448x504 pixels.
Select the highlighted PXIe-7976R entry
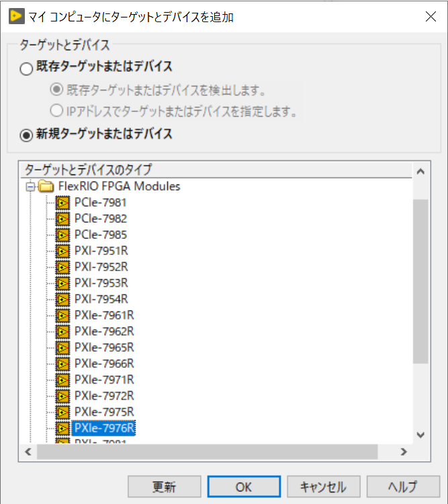(x=103, y=428)
